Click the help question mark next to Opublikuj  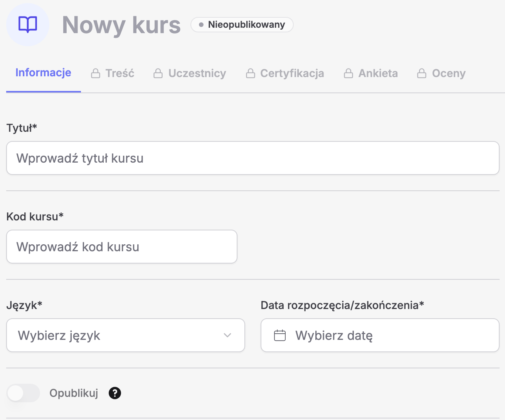[115, 393]
